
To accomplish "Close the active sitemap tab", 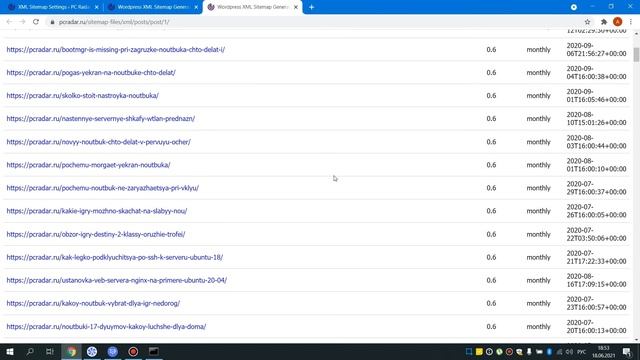I will (296, 7).
